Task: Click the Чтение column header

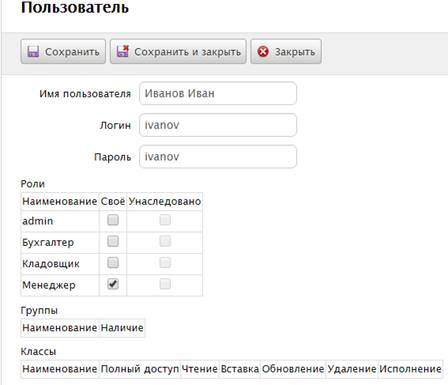Action: (x=200, y=369)
